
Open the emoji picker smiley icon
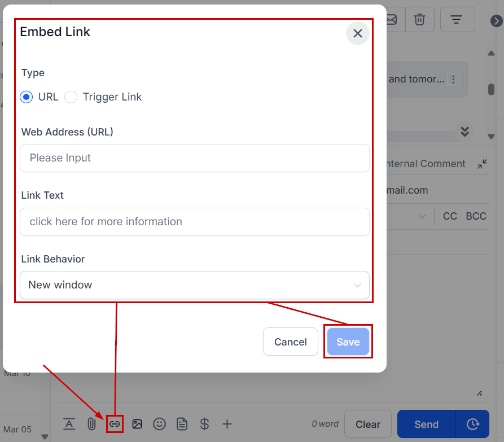pos(159,424)
